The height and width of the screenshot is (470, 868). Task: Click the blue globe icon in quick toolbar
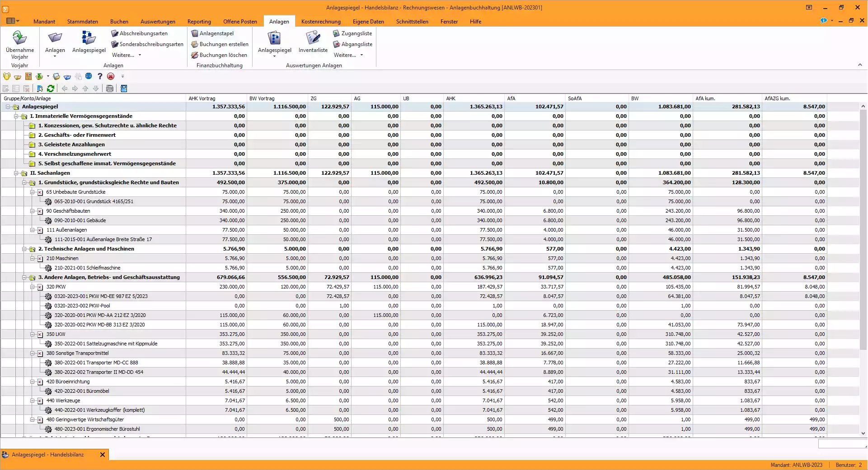click(89, 76)
